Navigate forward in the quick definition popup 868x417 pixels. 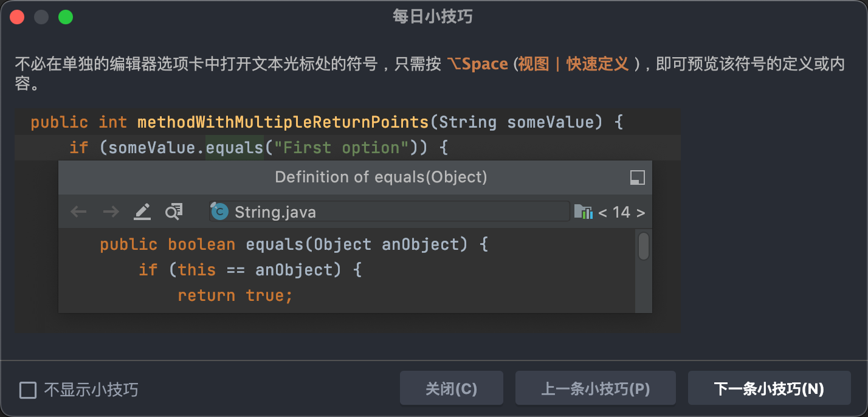(x=111, y=212)
